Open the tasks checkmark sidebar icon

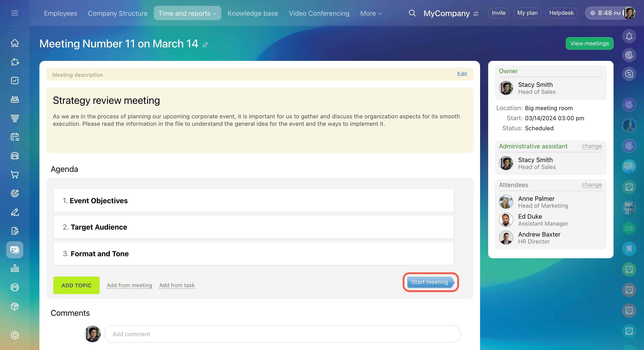(15, 80)
